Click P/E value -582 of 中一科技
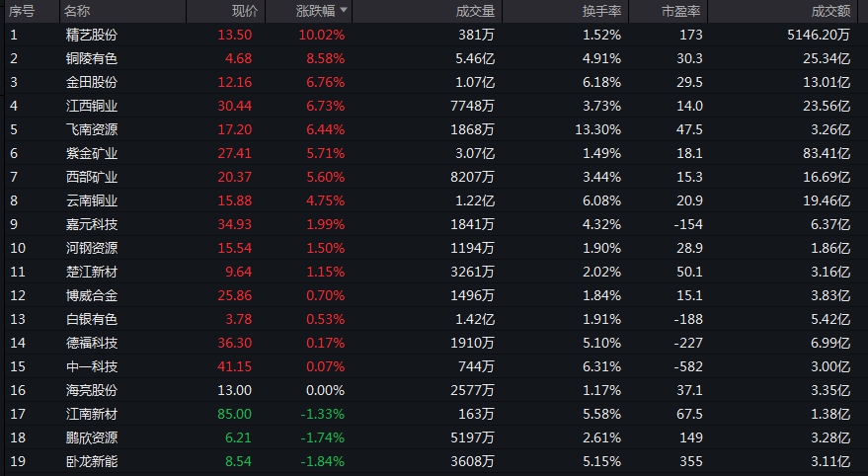This screenshot has height=476, width=868. point(688,366)
